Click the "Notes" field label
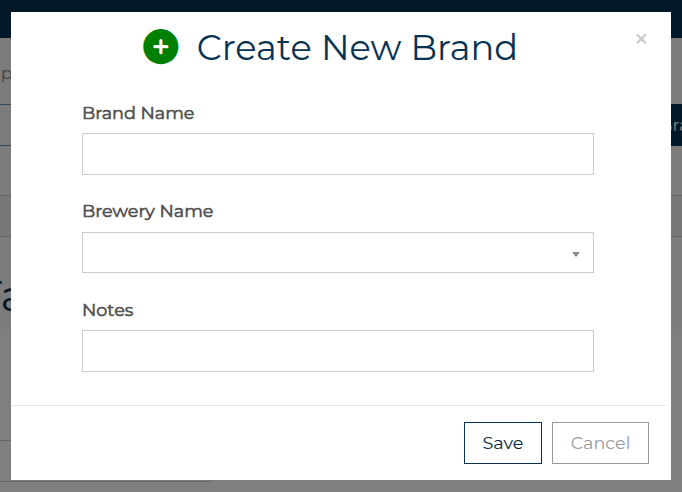The width and height of the screenshot is (682, 492). pyautogui.click(x=108, y=310)
